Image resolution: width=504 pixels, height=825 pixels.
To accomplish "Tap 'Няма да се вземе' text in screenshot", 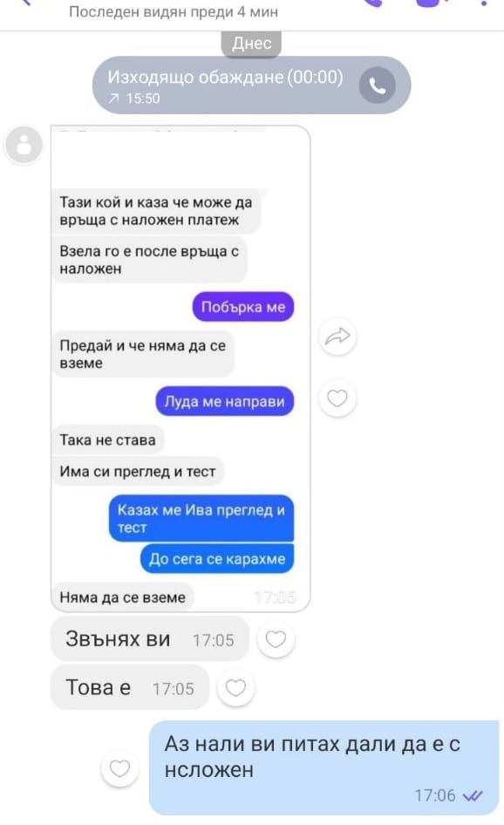I will (123, 597).
